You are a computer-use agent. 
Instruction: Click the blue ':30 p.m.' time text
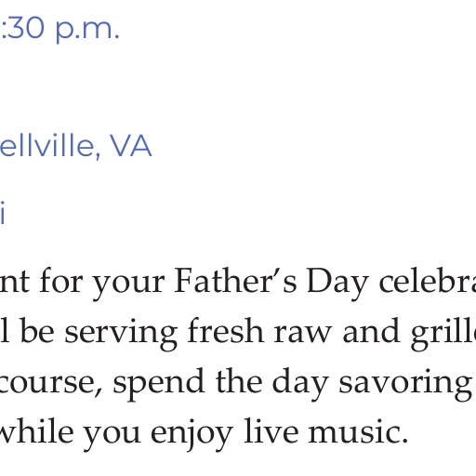(x=59, y=30)
